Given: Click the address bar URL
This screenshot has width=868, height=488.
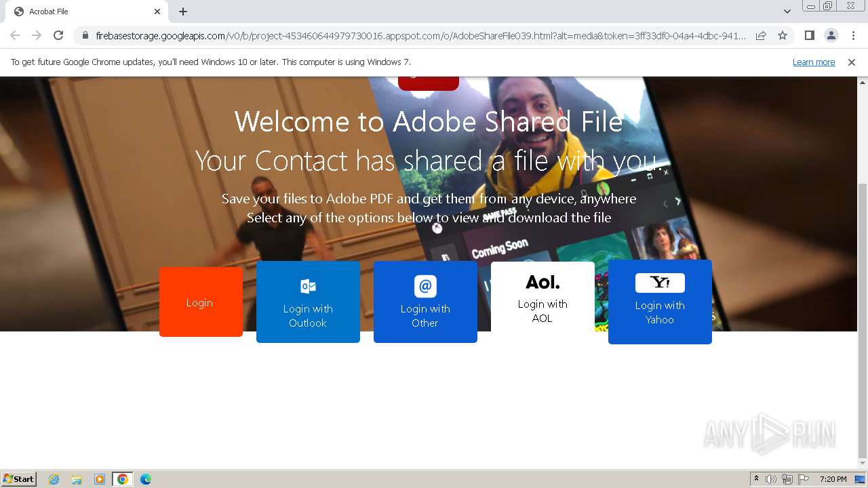Looking at the screenshot, I should 420,35.
